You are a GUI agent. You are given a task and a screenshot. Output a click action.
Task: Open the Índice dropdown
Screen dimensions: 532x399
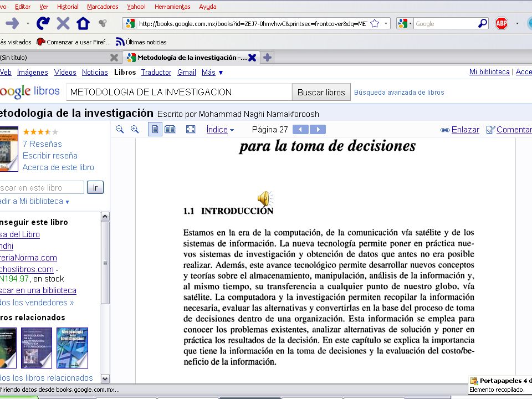pyautogui.click(x=220, y=130)
